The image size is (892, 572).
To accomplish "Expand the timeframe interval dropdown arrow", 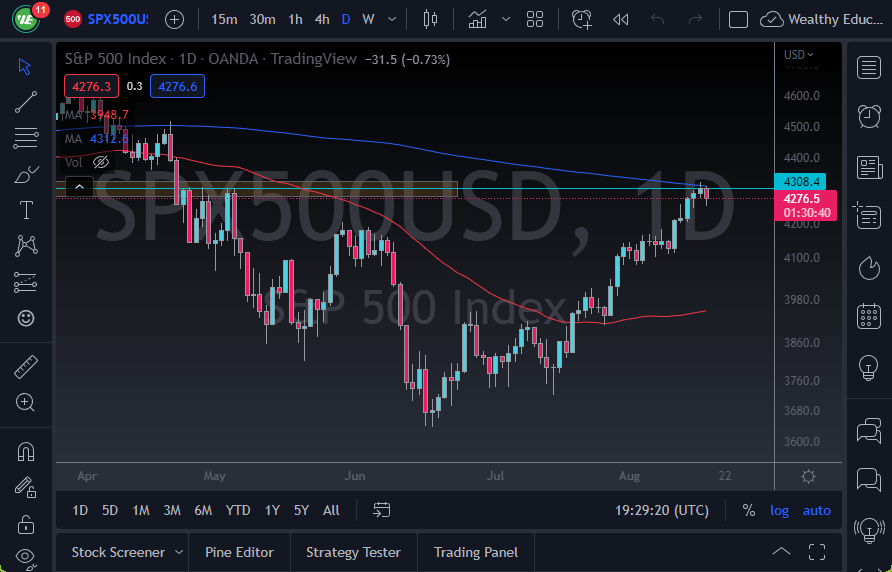I will pos(391,19).
